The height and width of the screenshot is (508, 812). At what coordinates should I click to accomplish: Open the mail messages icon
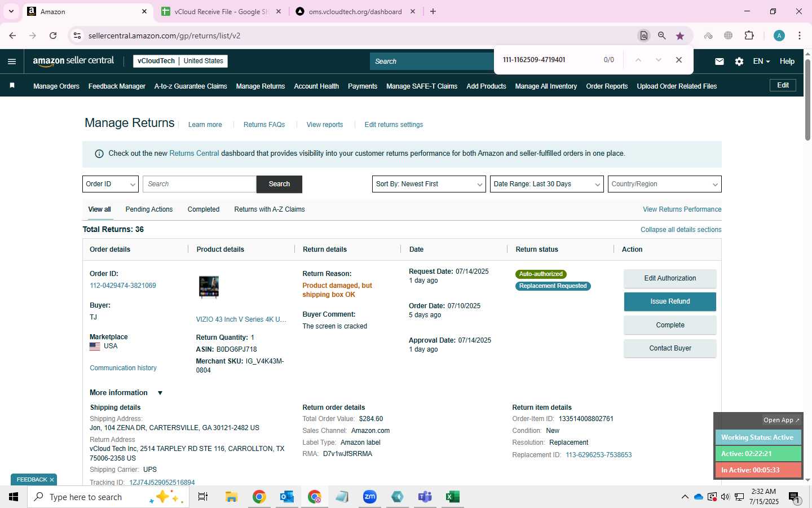(720, 62)
